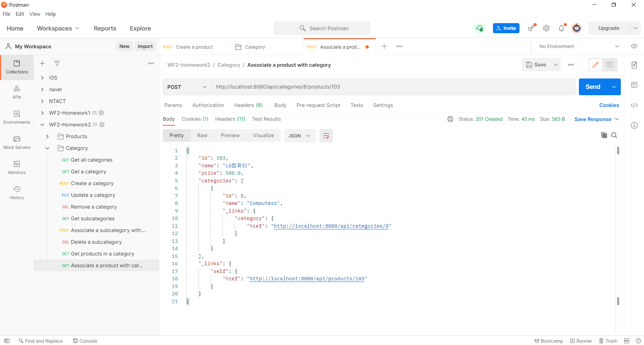Switch to the Pre-request Script tab
644x345 pixels.
[x=318, y=105]
